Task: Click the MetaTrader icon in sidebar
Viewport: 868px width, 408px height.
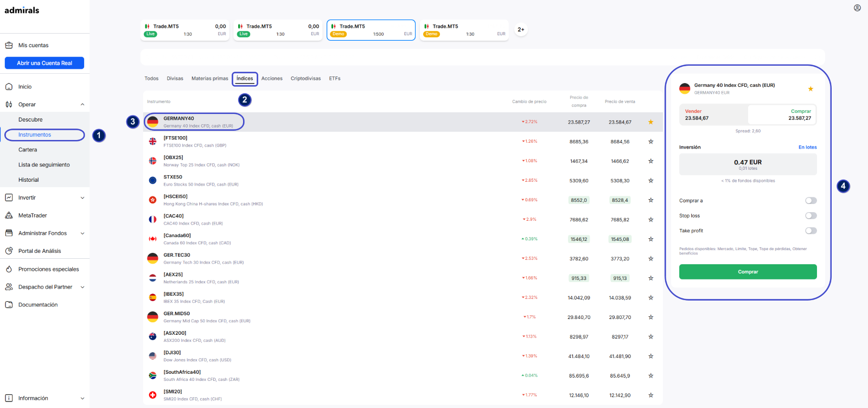Action: point(9,215)
